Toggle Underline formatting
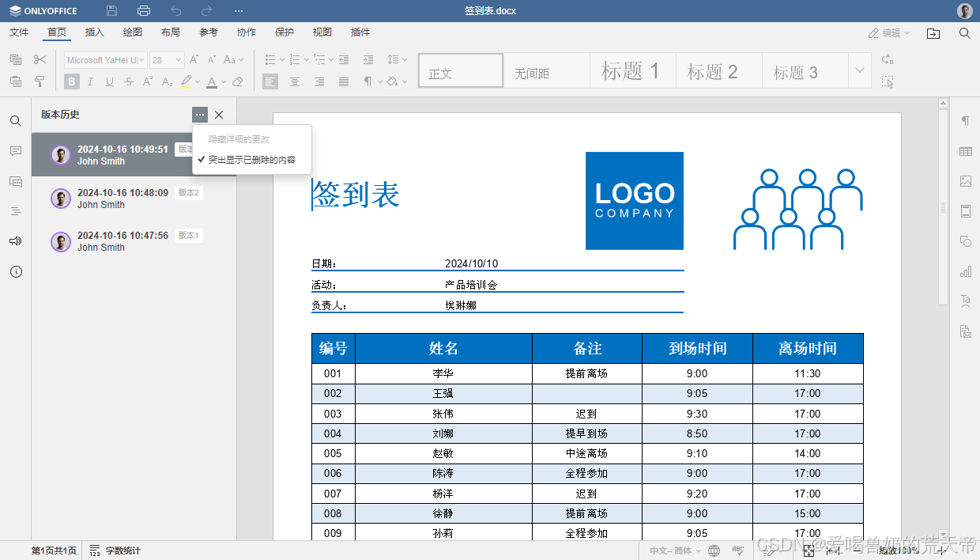 click(110, 81)
